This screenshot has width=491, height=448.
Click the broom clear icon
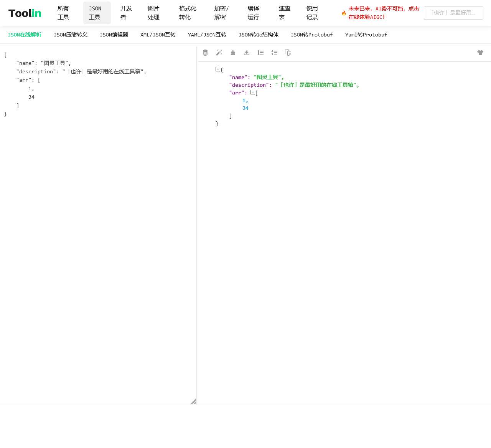pyautogui.click(x=233, y=53)
